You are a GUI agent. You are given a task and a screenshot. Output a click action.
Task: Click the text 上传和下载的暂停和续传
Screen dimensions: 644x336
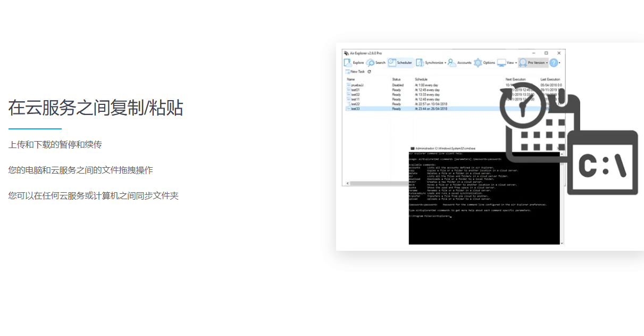[55, 145]
